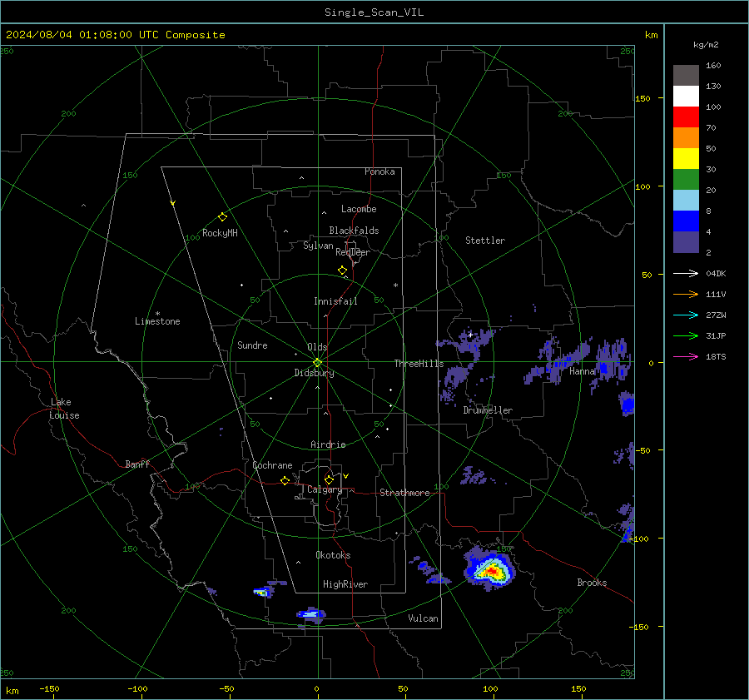This screenshot has height=700, width=749.
Task: Select the gray 130-160 color swatch
Action: (x=686, y=76)
